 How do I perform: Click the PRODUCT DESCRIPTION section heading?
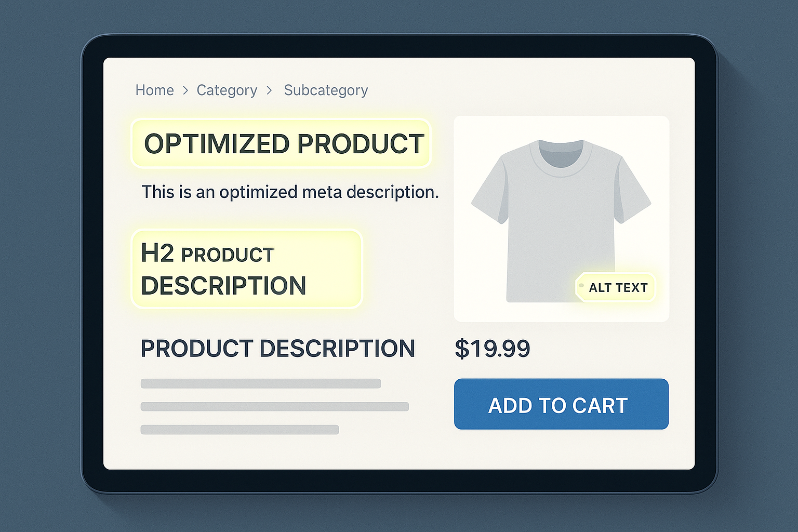pyautogui.click(x=277, y=349)
